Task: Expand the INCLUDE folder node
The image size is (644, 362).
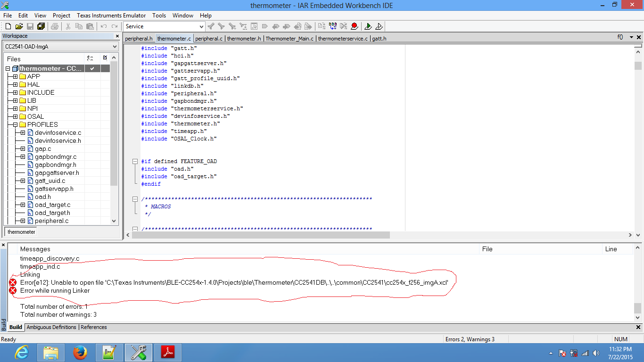Action: pyautogui.click(x=15, y=92)
